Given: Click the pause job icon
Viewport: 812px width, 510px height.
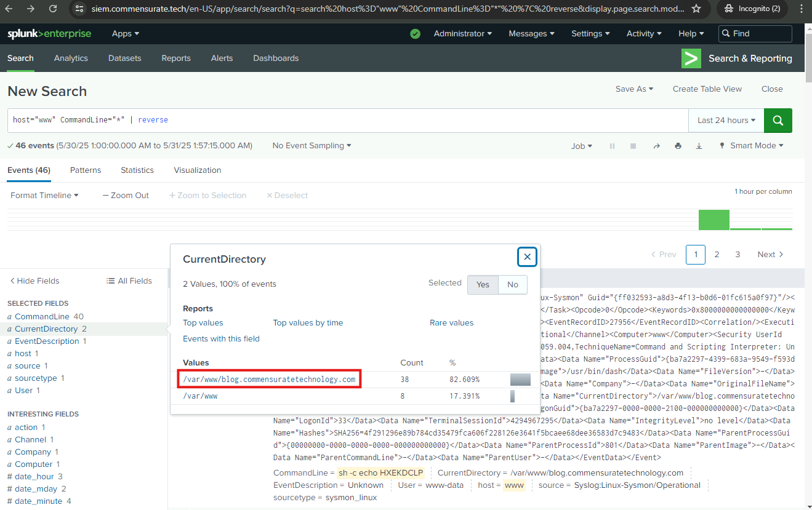Looking at the screenshot, I should [612, 146].
